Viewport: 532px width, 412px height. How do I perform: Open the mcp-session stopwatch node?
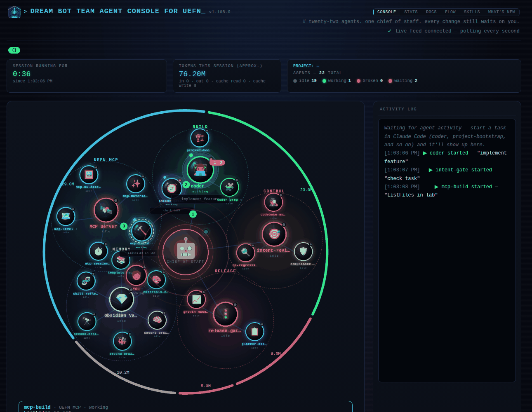point(98,251)
